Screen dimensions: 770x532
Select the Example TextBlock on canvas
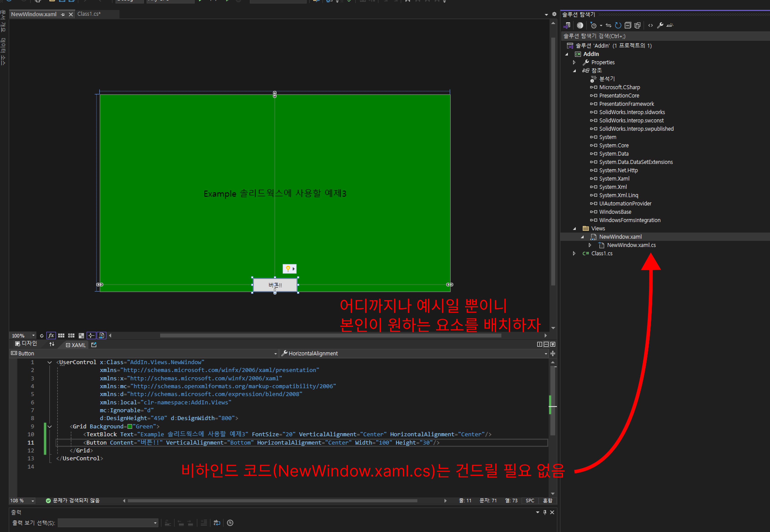(x=275, y=194)
